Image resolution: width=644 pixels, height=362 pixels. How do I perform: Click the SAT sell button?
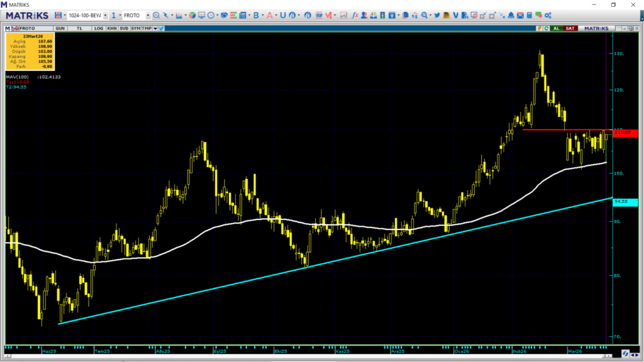click(570, 28)
